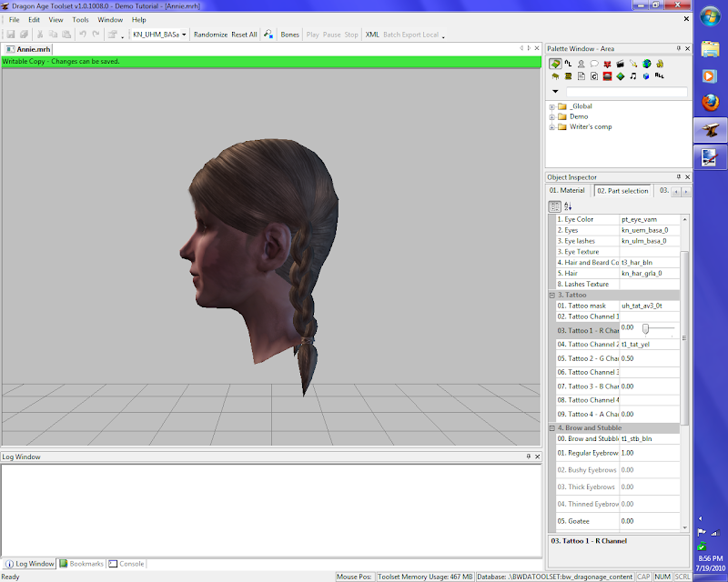Click the alphabetical sort icon in Object Inspector
This screenshot has height=582, width=728.
coord(568,206)
